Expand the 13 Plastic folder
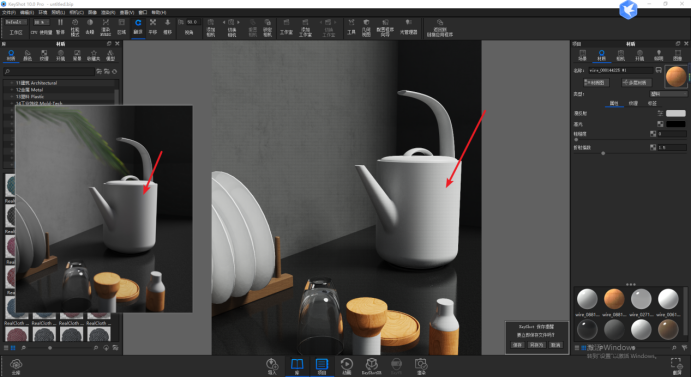 pos(11,97)
